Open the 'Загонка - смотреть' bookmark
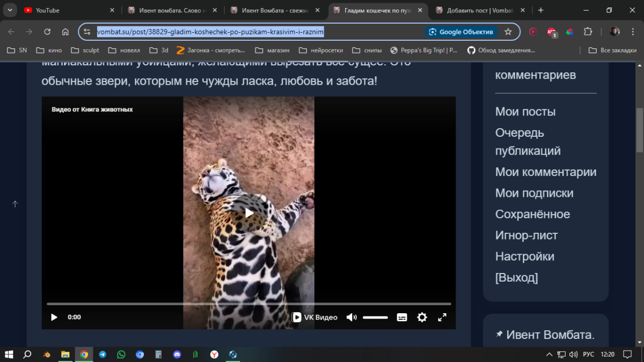This screenshot has width=644, height=362. [211, 50]
